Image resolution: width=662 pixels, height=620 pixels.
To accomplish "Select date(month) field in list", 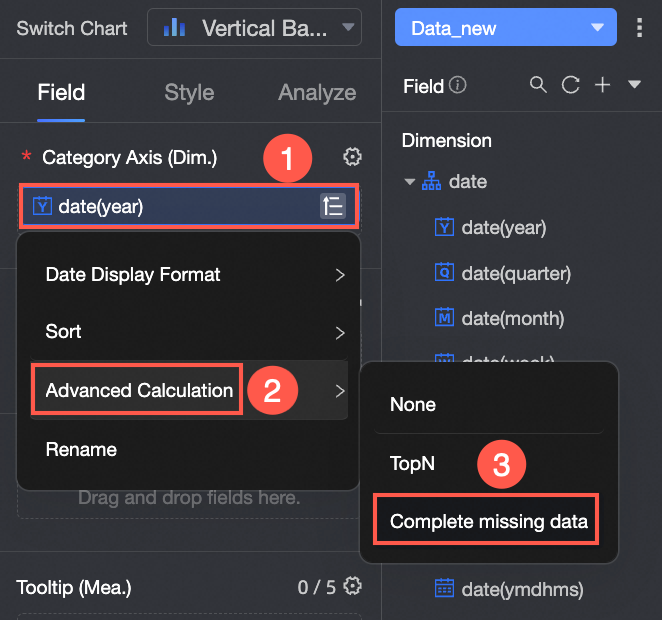I will [512, 319].
